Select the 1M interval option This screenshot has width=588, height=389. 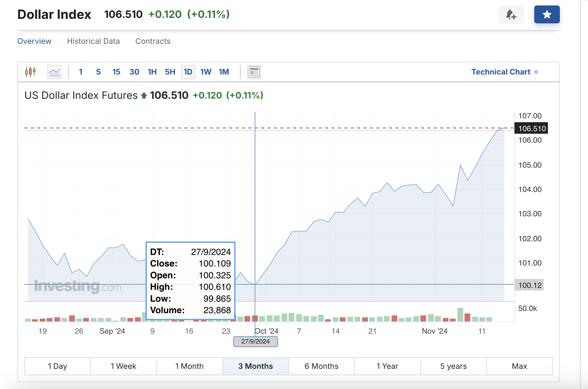[x=224, y=72]
